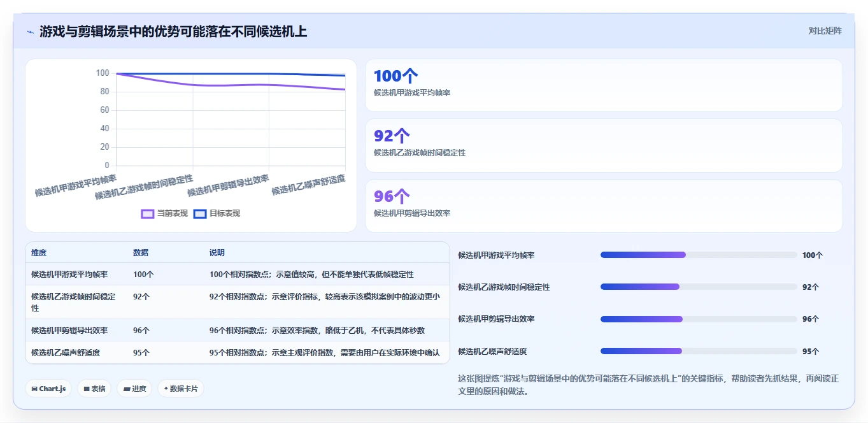This screenshot has height=423, width=868.
Task: Click the 数据 table column header
Action: pos(141,253)
